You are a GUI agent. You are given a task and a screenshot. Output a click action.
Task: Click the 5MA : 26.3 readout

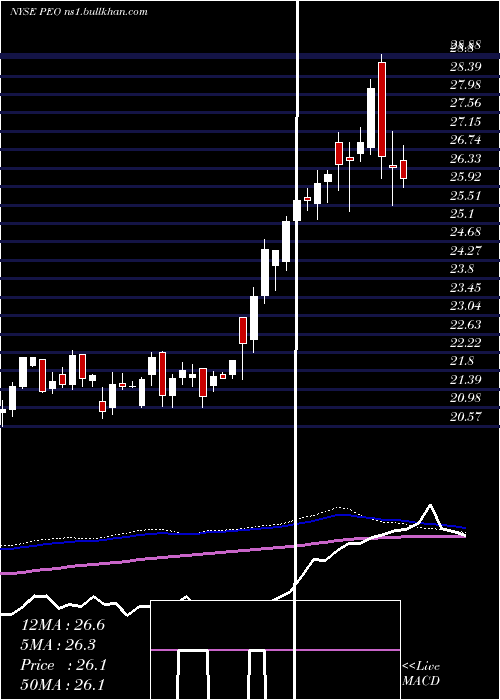point(59,645)
